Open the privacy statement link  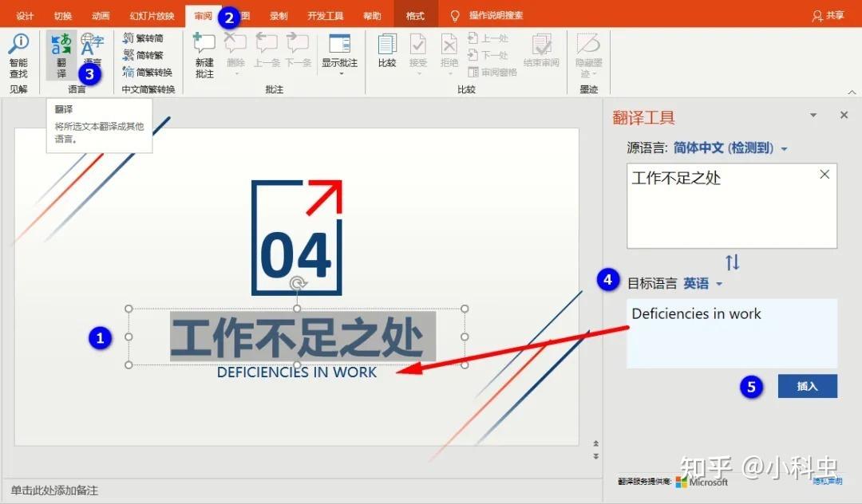(828, 481)
